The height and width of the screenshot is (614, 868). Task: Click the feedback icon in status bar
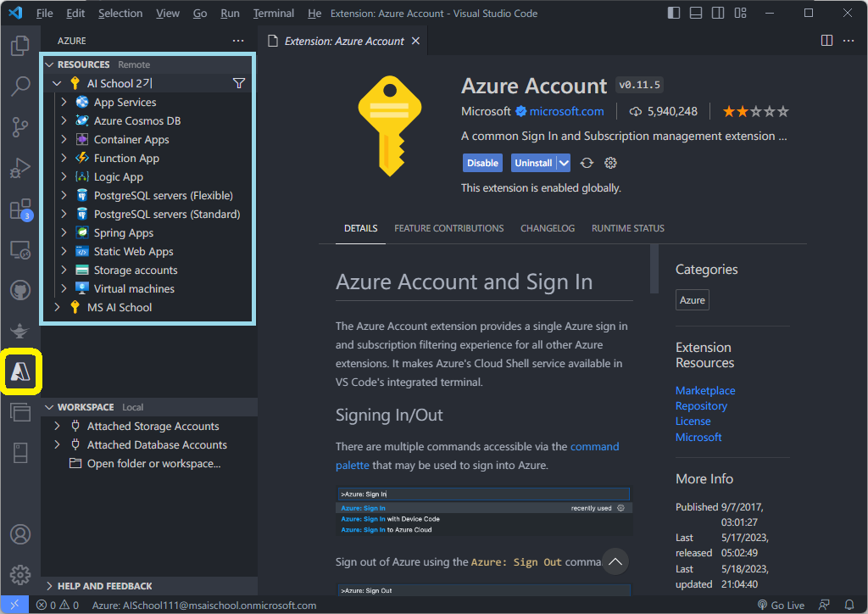point(824,605)
